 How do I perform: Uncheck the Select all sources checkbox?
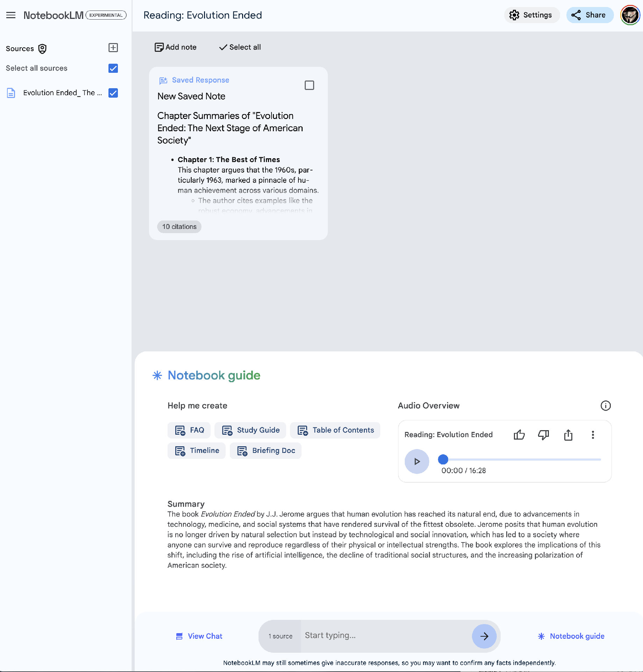(113, 68)
